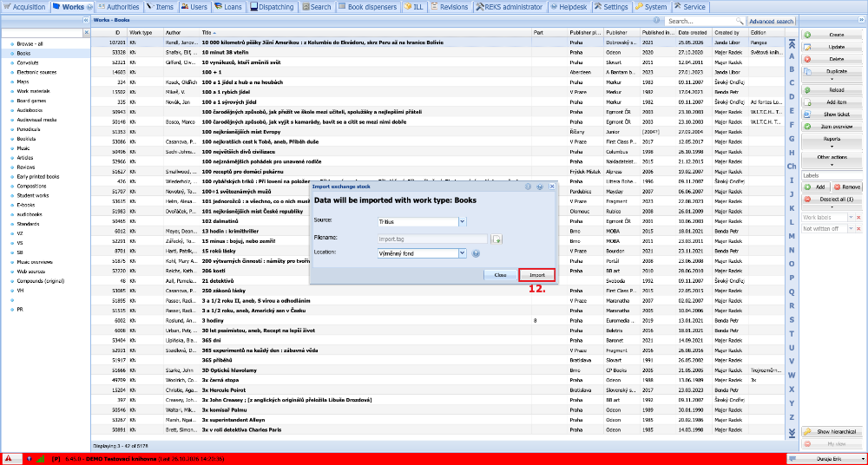Open the Location dropdown showing Výměnný fond
The width and height of the screenshot is (868, 465).
(463, 253)
